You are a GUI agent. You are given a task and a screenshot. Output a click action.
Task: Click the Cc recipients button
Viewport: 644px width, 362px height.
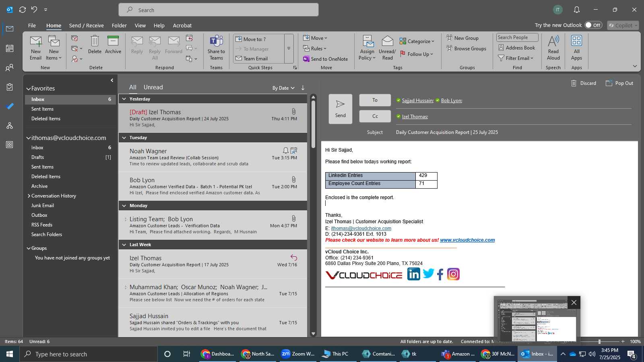click(375, 116)
